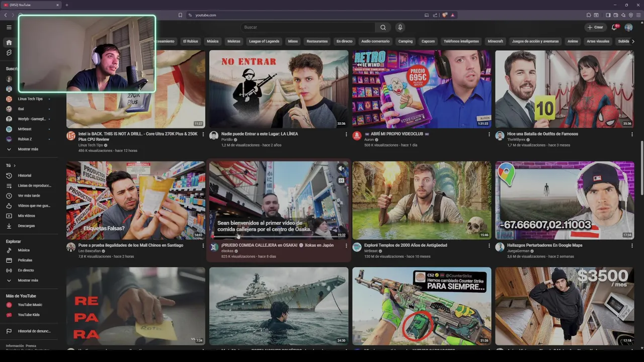Open Linus Tech Tips subscription
644x362 pixels.
point(29,99)
